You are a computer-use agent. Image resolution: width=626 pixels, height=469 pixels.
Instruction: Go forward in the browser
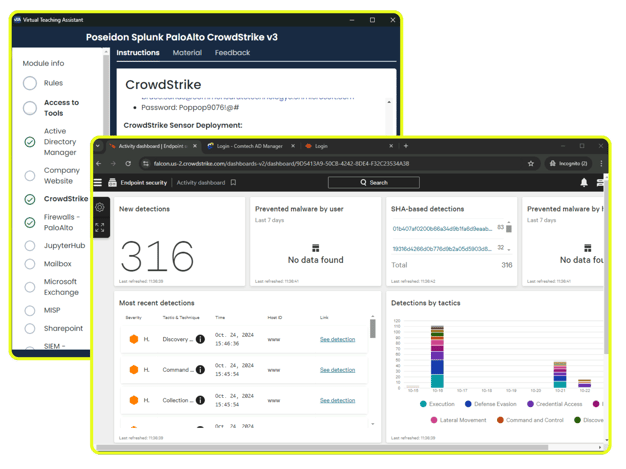click(x=113, y=164)
